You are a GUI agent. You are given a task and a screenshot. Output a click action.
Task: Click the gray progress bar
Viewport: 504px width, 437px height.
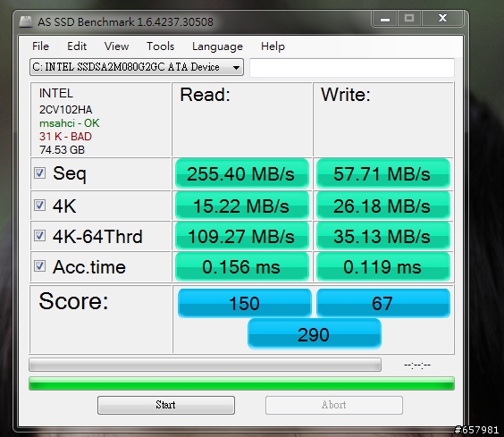[205, 365]
